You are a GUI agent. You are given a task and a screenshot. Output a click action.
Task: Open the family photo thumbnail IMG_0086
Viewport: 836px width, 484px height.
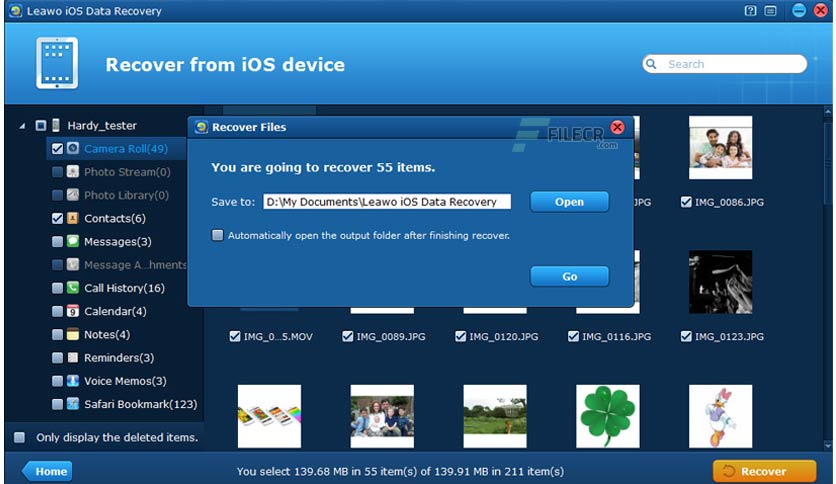click(720, 148)
